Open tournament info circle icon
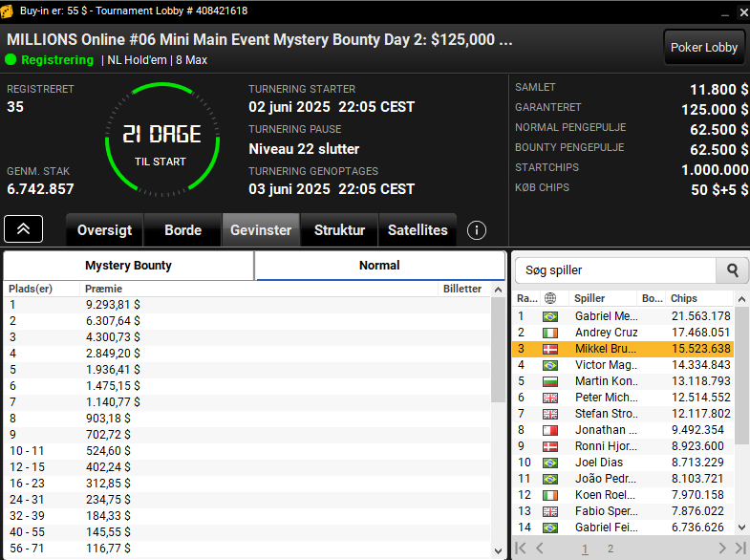Image resolution: width=750 pixels, height=560 pixels. (476, 230)
